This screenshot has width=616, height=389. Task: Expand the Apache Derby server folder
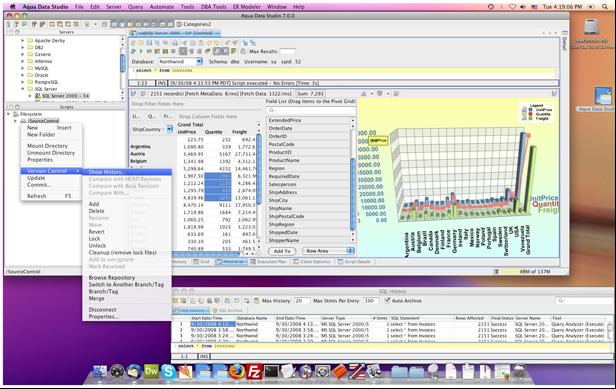[23, 40]
